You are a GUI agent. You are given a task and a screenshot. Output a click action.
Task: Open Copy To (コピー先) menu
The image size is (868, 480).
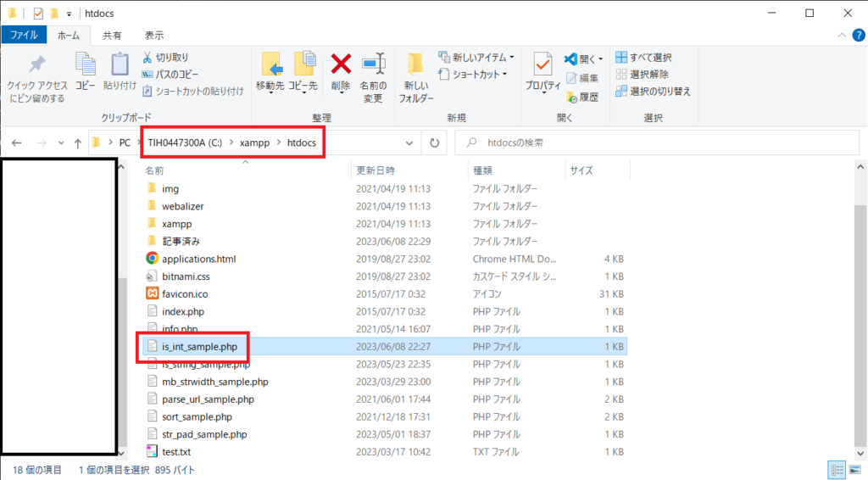(x=303, y=73)
